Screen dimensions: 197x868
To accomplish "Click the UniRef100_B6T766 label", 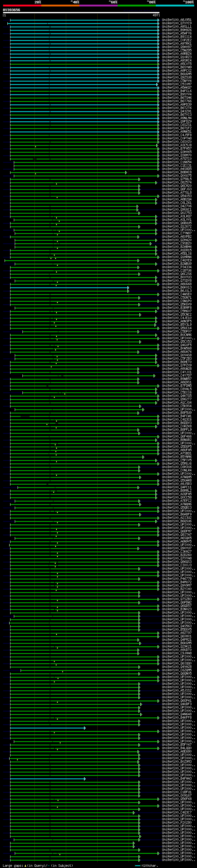I will pos(176,101).
